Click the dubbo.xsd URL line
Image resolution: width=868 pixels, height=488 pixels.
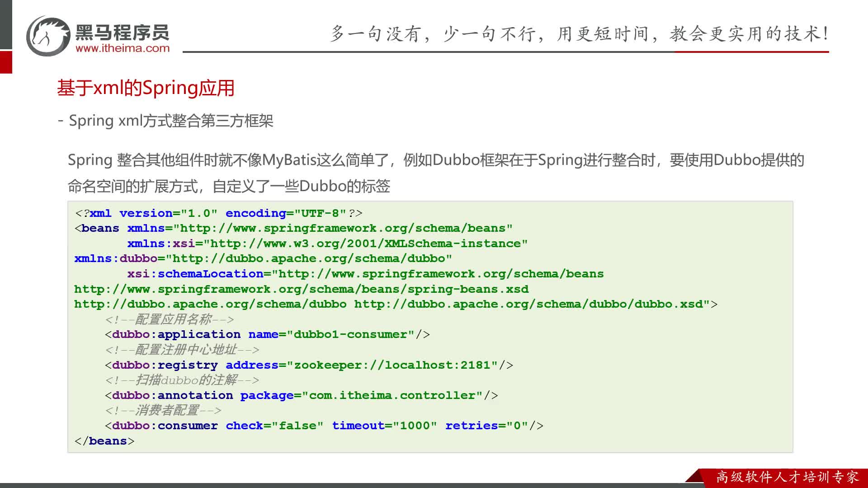pyautogui.click(x=396, y=304)
